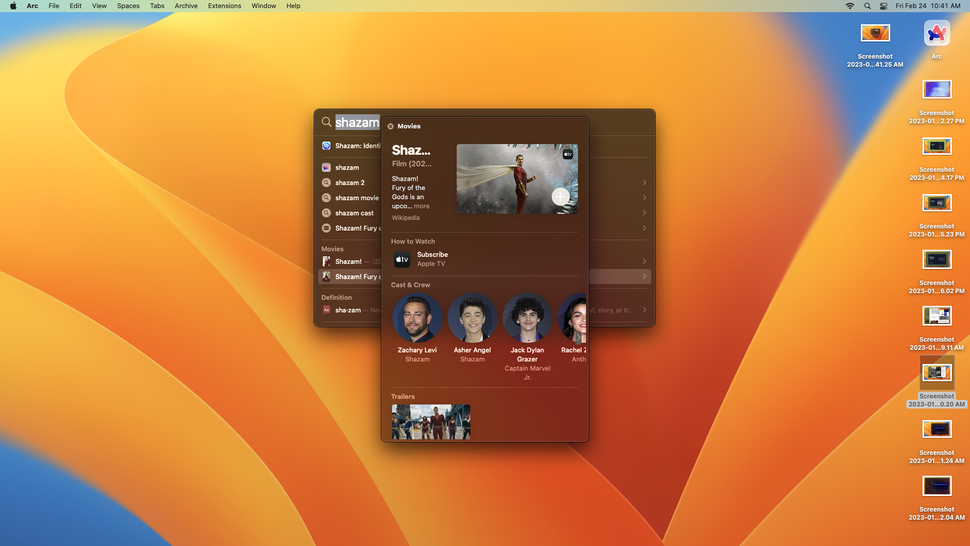Select the desktop screenshot ending 9.11 AM
The image size is (970, 546).
(x=937, y=316)
